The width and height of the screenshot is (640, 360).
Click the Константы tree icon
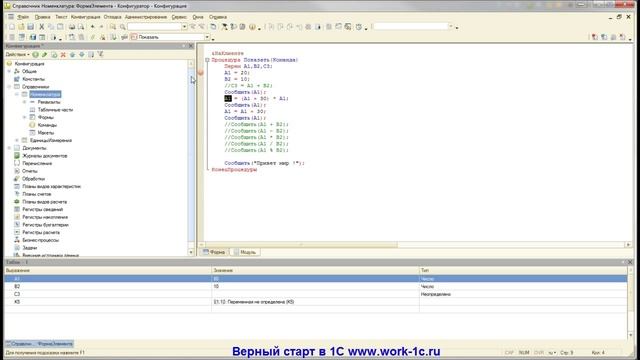17,79
